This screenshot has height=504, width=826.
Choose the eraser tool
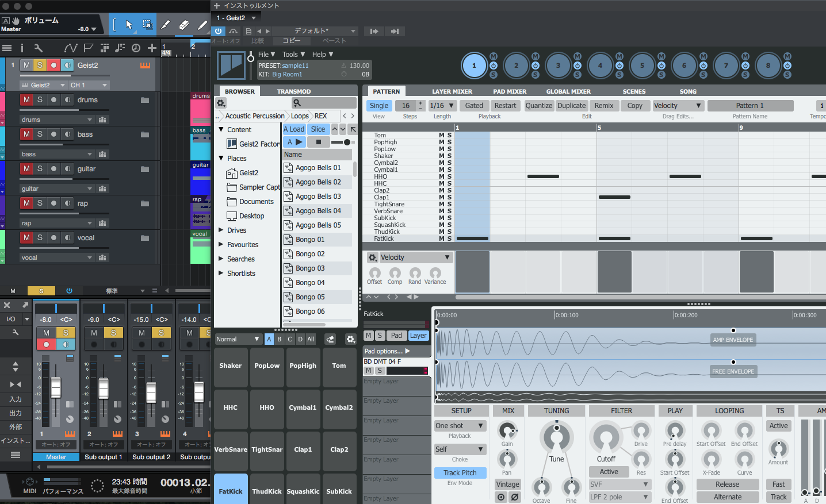[x=184, y=25]
